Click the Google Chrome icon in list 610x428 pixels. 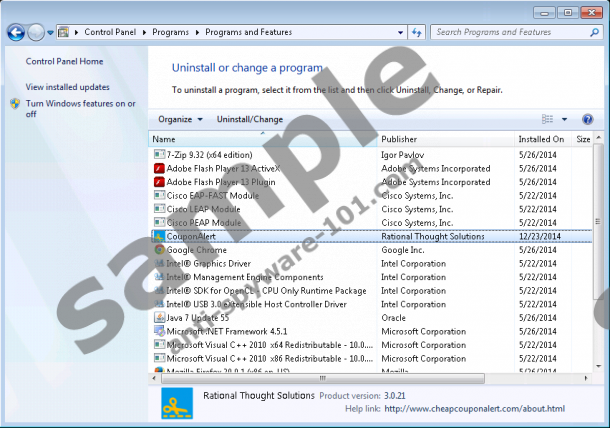click(x=158, y=250)
